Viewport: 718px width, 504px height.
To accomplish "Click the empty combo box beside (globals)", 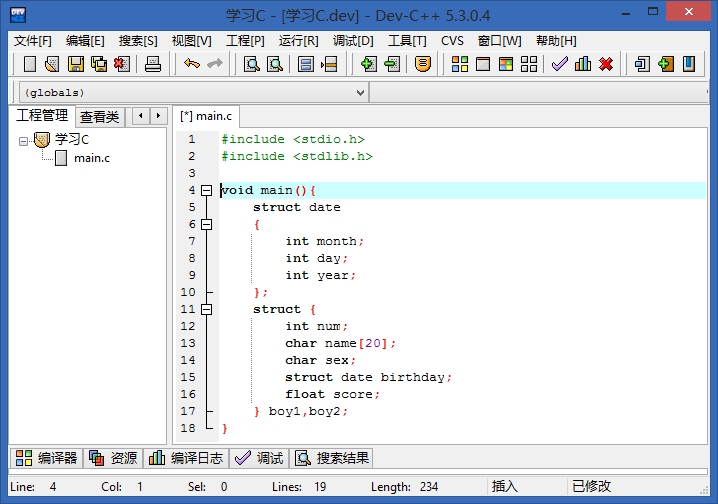I will point(538,92).
